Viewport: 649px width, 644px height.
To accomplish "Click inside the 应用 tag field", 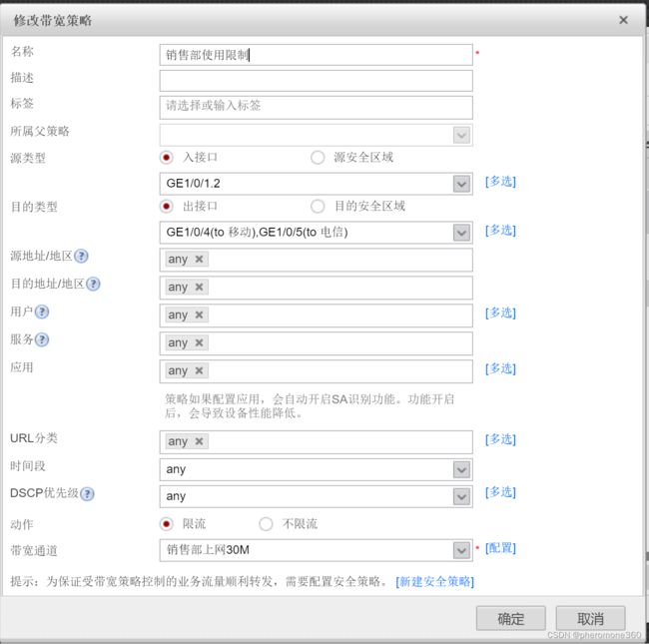I will pos(317,371).
